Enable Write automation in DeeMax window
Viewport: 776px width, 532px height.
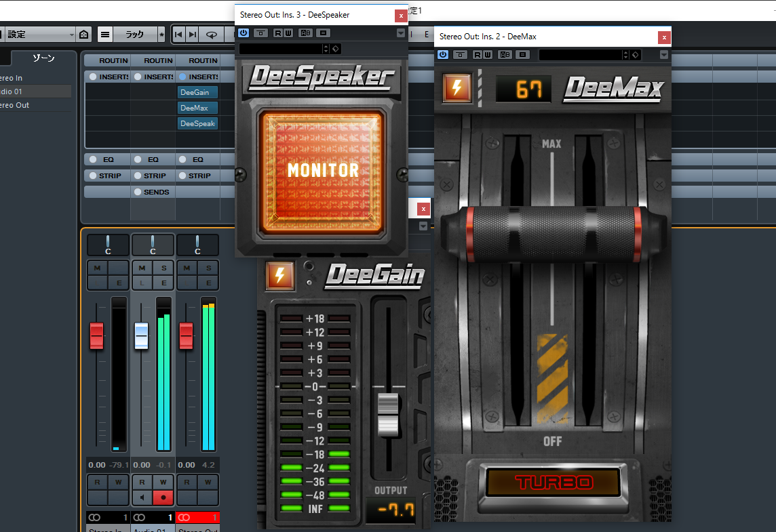[488, 55]
